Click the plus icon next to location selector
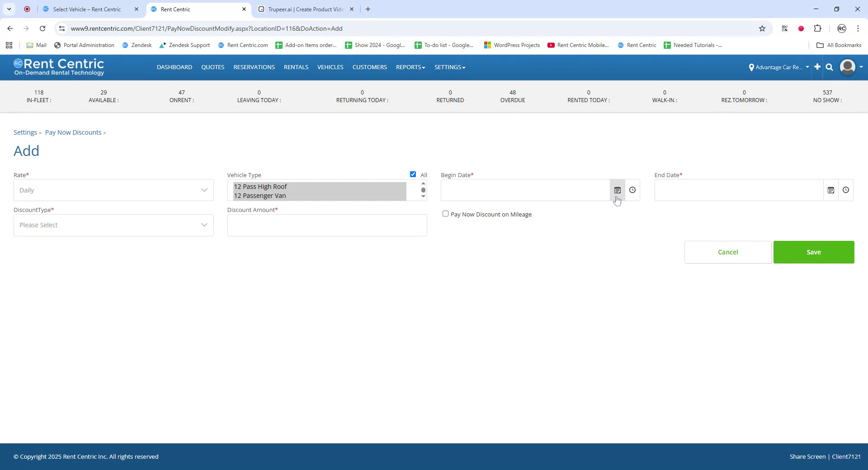This screenshot has width=868, height=470. pyautogui.click(x=817, y=67)
